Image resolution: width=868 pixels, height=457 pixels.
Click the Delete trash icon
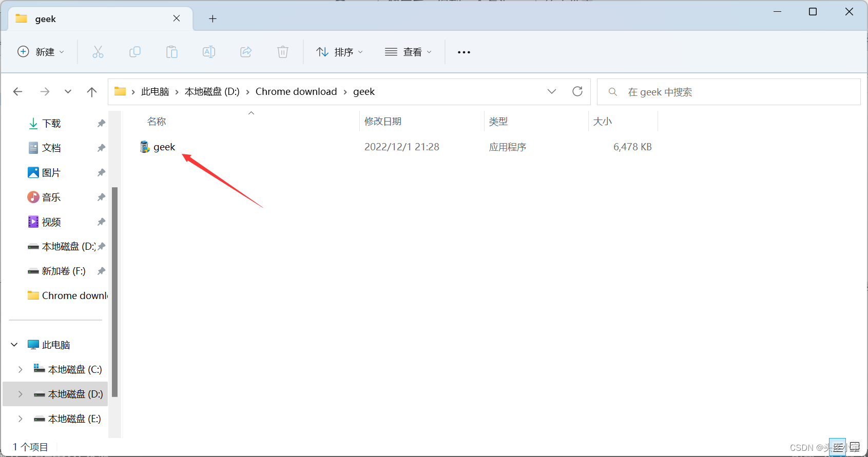click(x=283, y=52)
